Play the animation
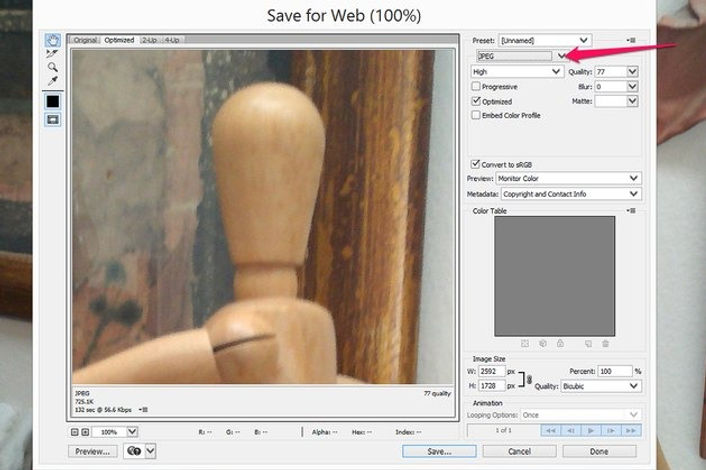Viewport: 706px width, 470px height. coord(591,431)
